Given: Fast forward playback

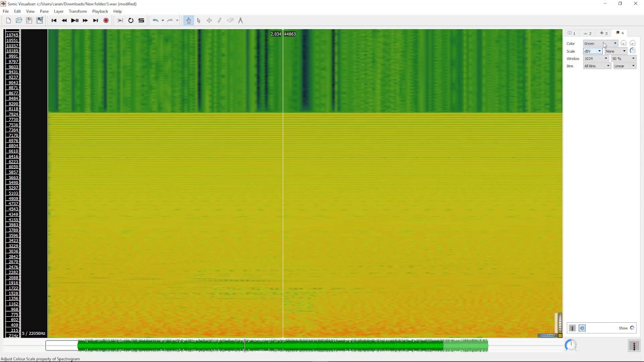Looking at the screenshot, I should [x=85, y=21].
